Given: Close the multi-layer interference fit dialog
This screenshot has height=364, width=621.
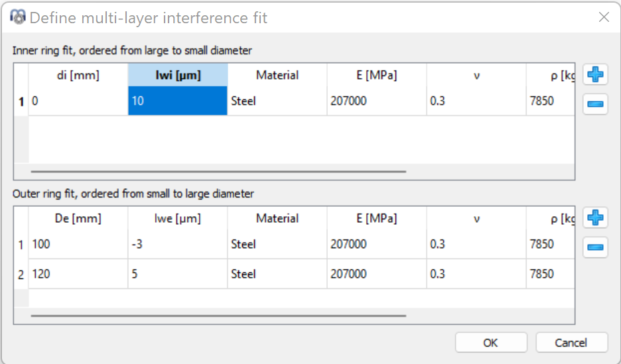Looking at the screenshot, I should click(604, 17).
